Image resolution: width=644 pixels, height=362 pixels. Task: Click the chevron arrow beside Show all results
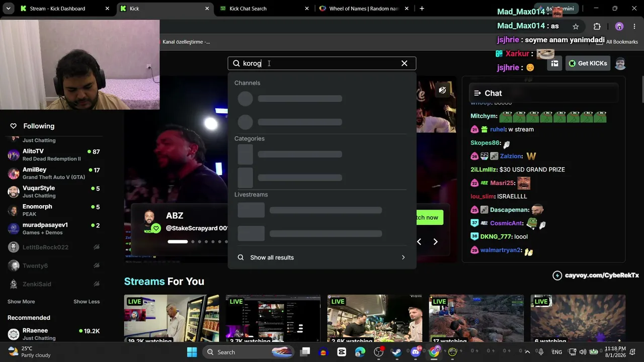[403, 257]
